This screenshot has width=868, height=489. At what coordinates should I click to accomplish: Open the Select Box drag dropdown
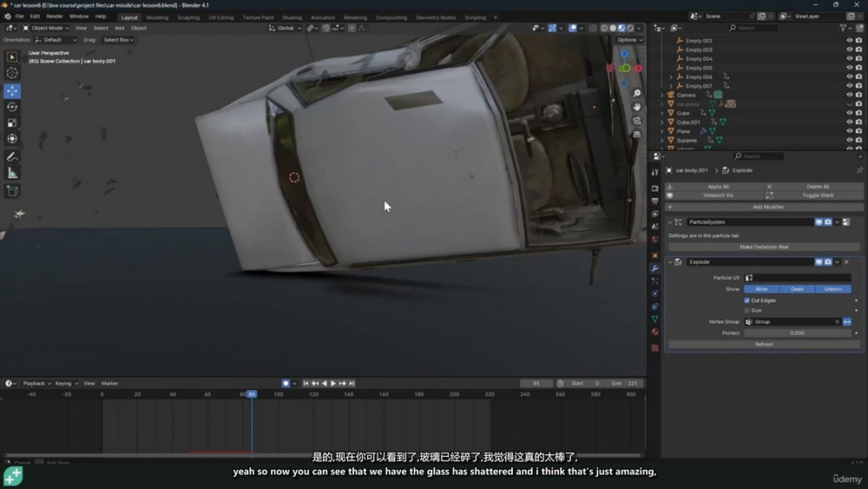pos(118,40)
